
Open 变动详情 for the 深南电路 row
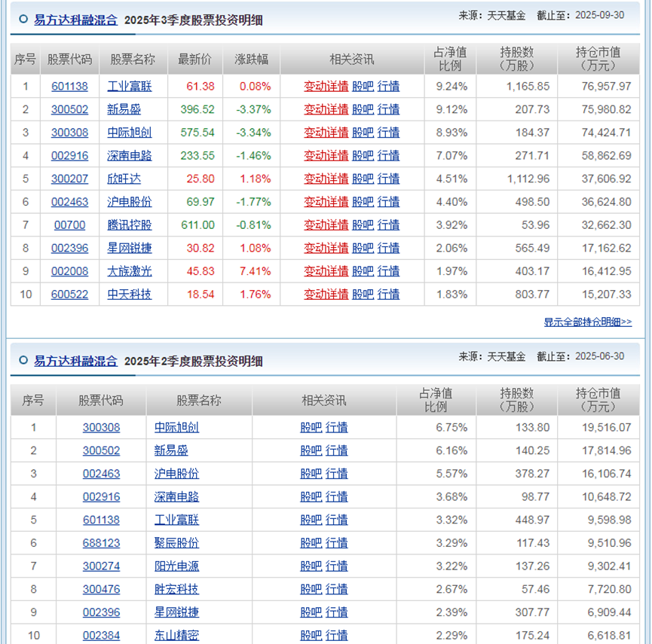click(326, 156)
